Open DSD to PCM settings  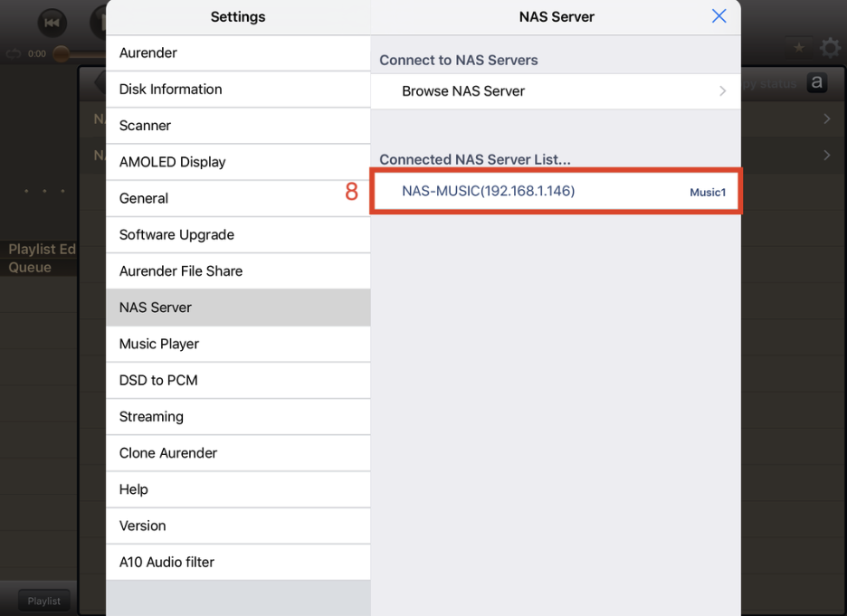238,380
